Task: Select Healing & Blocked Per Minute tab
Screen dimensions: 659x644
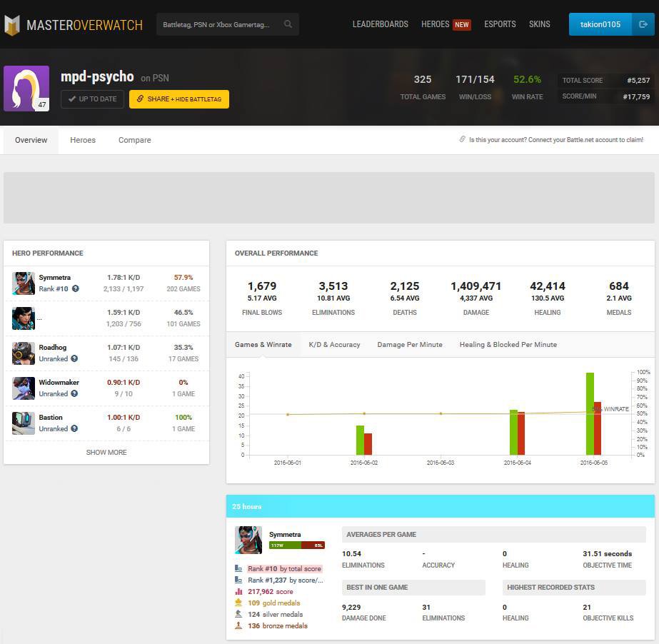Action: pyautogui.click(x=508, y=344)
